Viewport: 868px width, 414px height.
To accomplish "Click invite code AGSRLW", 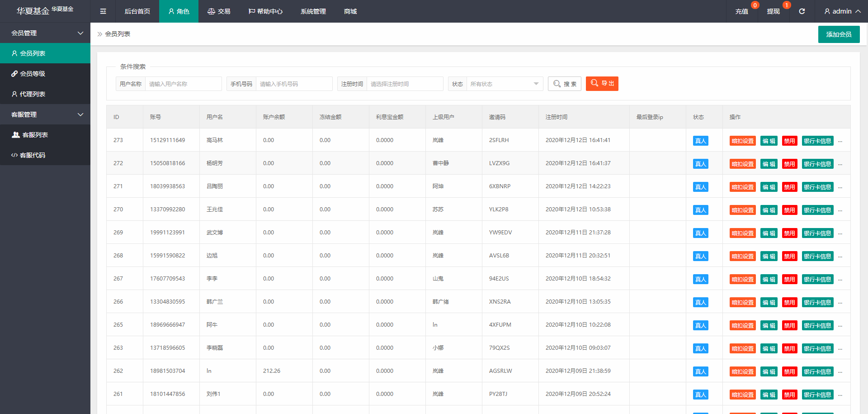I will click(x=500, y=371).
